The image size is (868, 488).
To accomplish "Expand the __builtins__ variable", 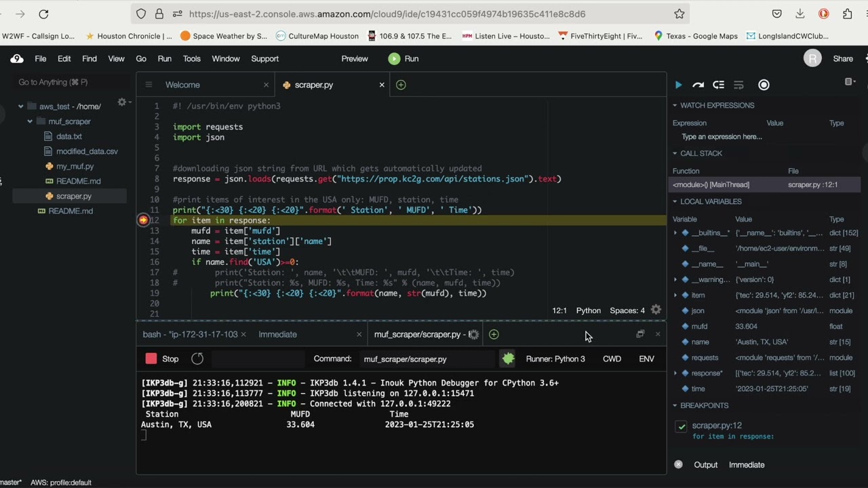I will pos(675,232).
